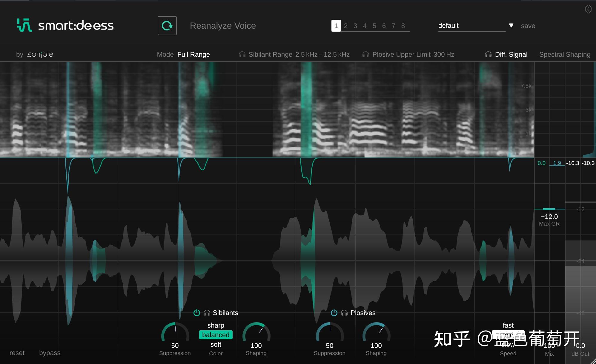Toggle the Sibilants power button

196,313
